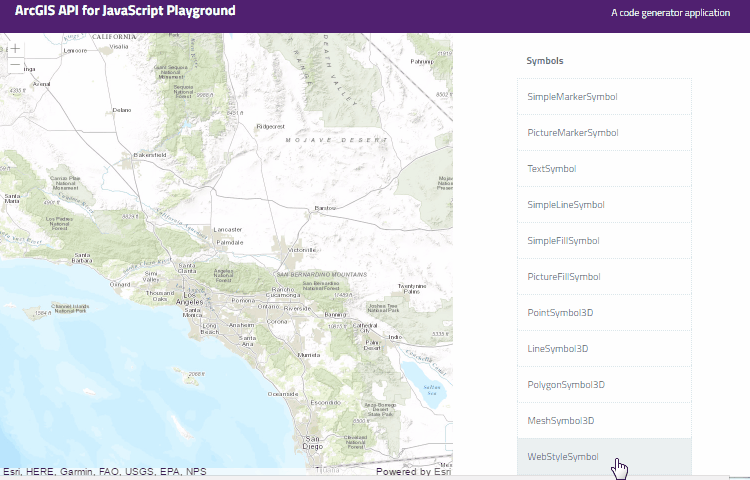
Task: Click the San Diego label on the map
Action: click(x=313, y=442)
